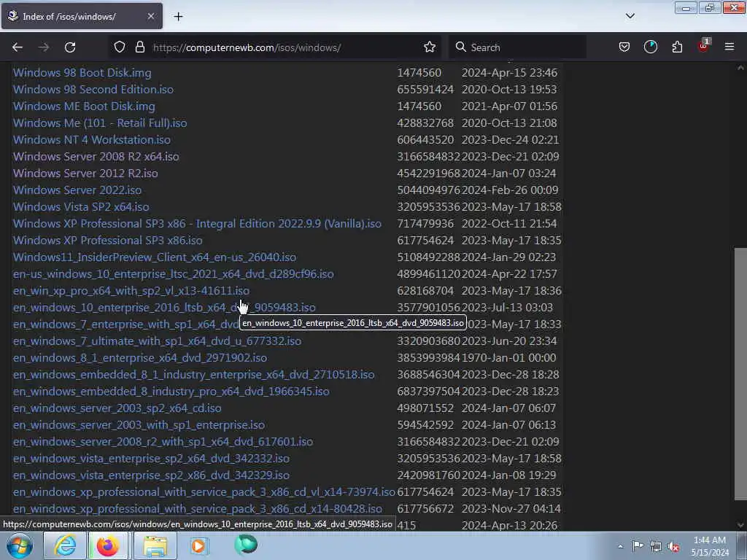Screen dimensions: 747x560
Task: Open Windows11_InsiderPreview_Client_x64_en-us_26040.iso
Action: point(155,257)
